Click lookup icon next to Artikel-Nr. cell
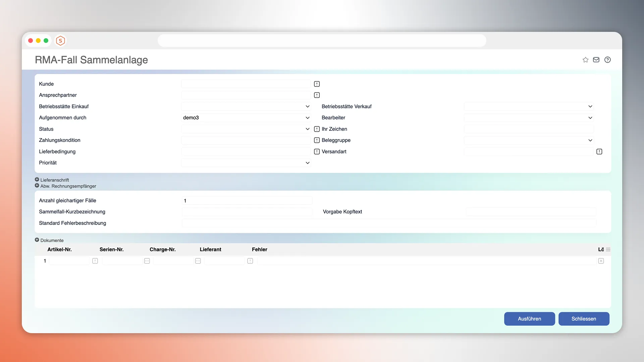644x362 pixels. pyautogui.click(x=95, y=261)
